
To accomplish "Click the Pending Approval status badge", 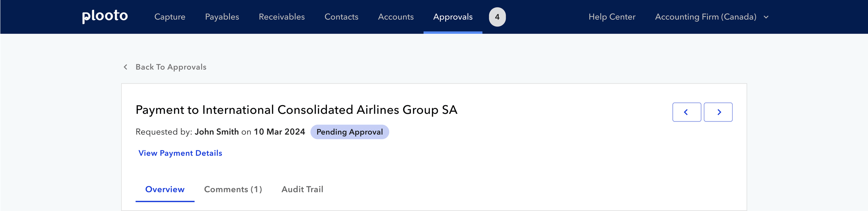I will tap(350, 132).
